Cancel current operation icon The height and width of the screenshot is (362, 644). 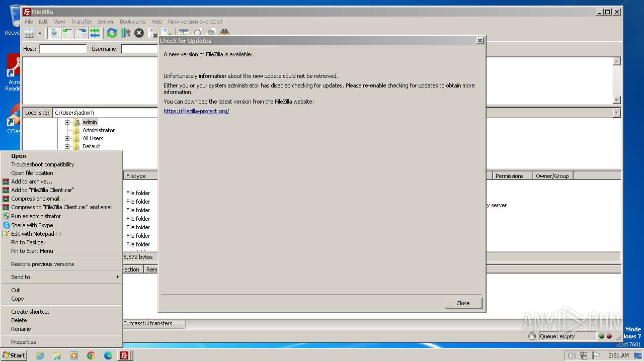pos(139,33)
